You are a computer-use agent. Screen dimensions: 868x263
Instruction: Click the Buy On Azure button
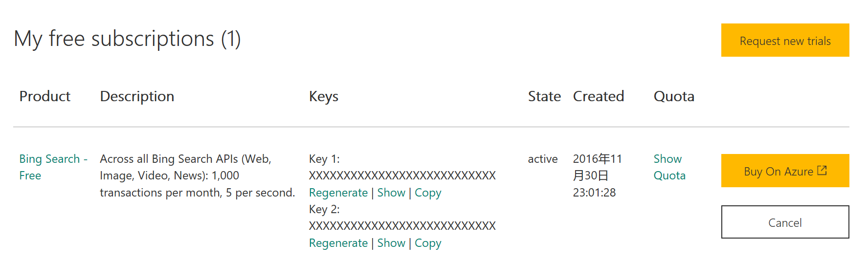pos(785,171)
